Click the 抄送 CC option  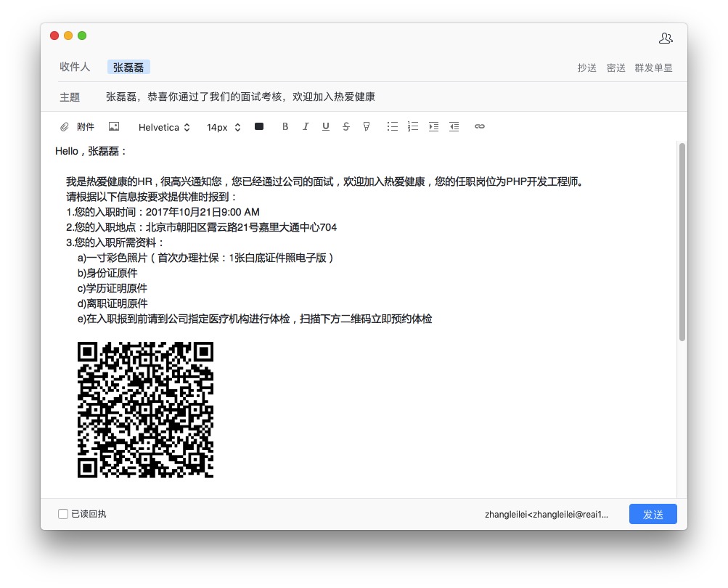point(586,68)
